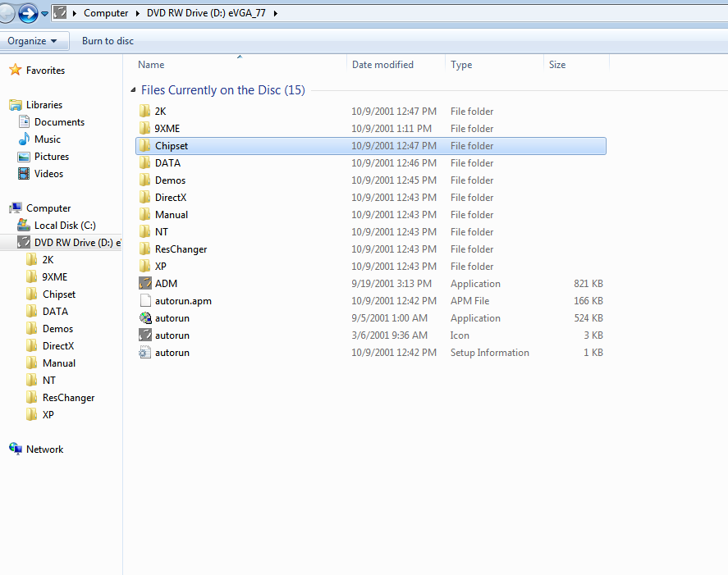Click Computer in the breadcrumb path

point(106,13)
